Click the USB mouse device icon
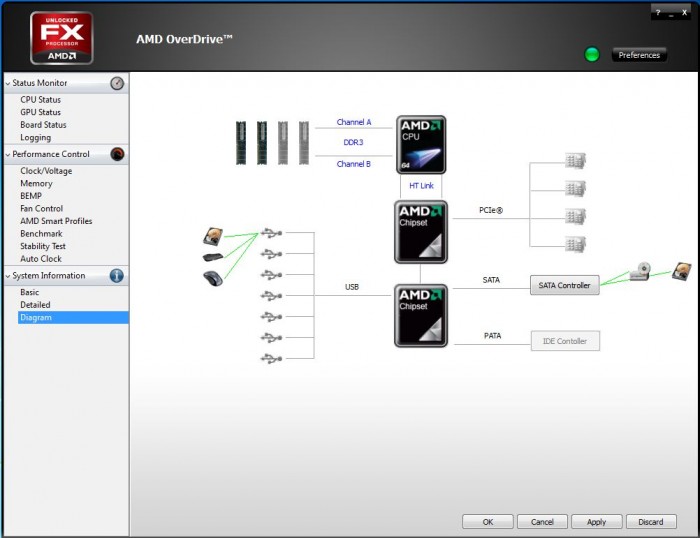 (x=213, y=278)
